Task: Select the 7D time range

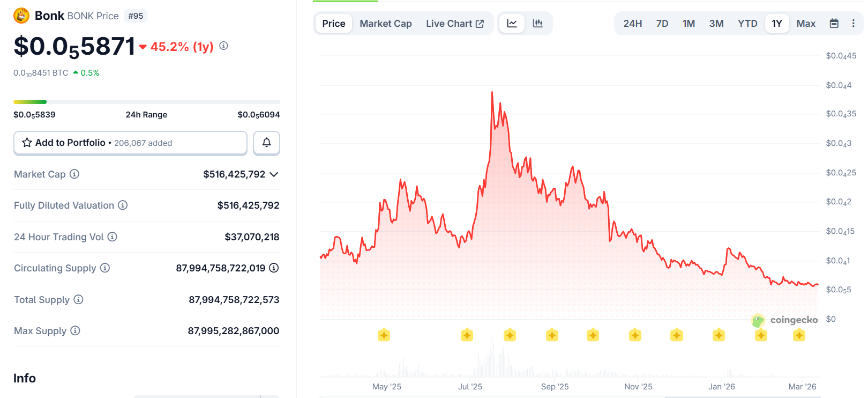Action: click(662, 24)
